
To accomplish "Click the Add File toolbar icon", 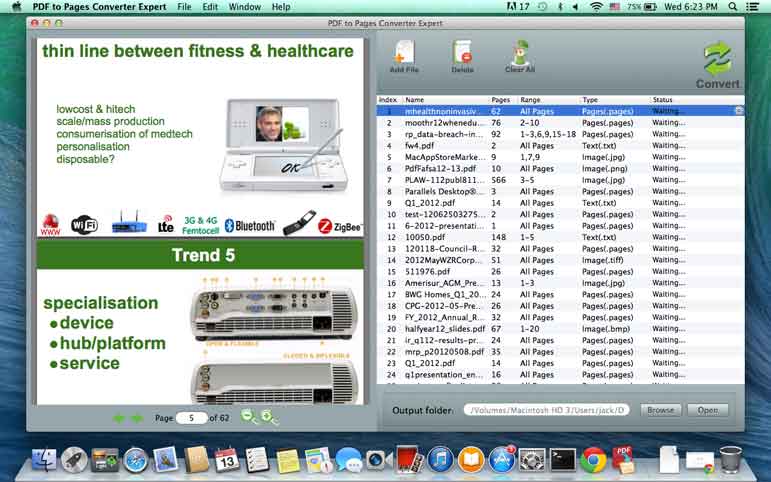I will (x=404, y=56).
